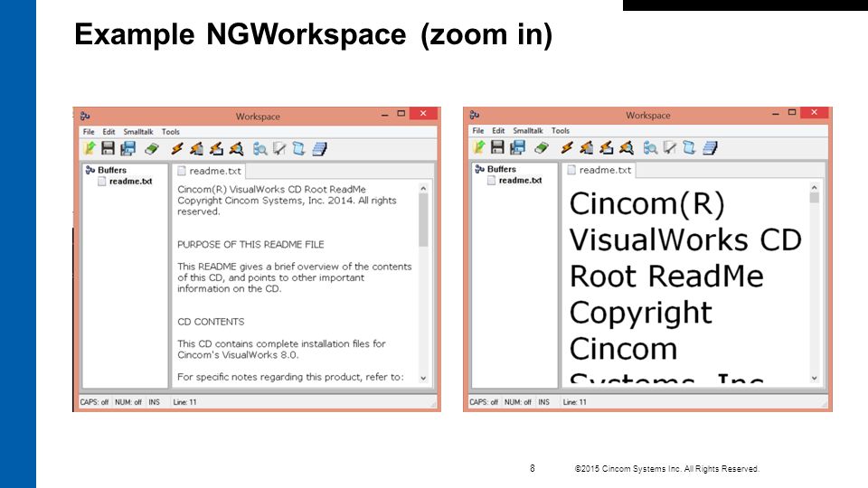Open the Tools menu in right Workspace window
Screen dimensions: 868x488
[561, 130]
